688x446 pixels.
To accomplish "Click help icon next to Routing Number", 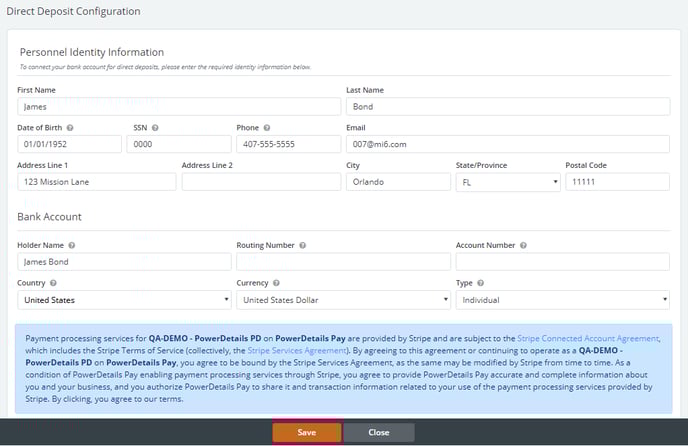I will pos(302,245).
